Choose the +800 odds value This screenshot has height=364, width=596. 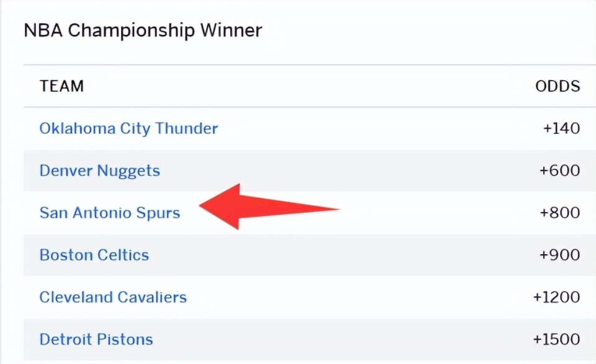[x=560, y=213]
